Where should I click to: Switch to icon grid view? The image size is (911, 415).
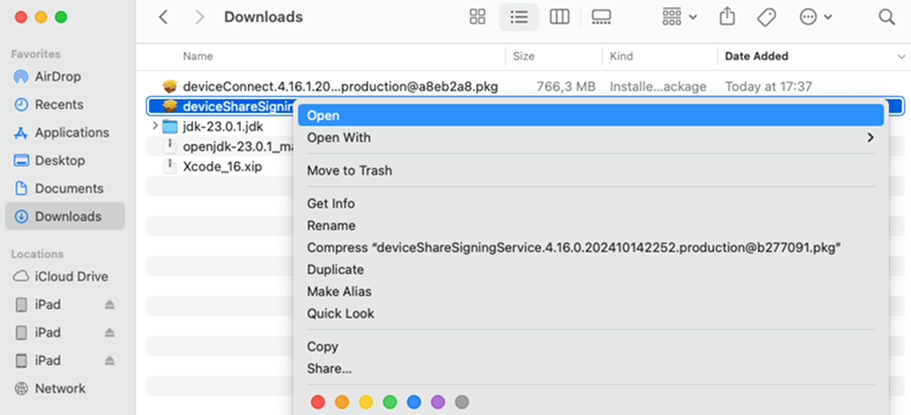tap(477, 17)
